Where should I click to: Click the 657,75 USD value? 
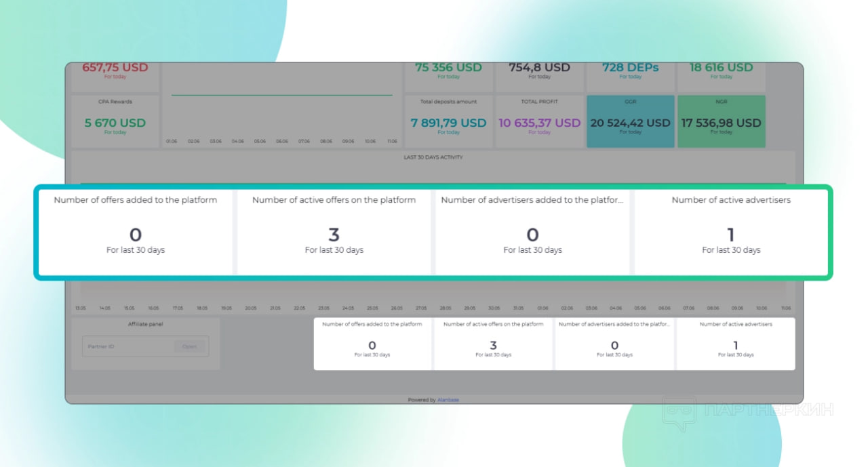[115, 68]
